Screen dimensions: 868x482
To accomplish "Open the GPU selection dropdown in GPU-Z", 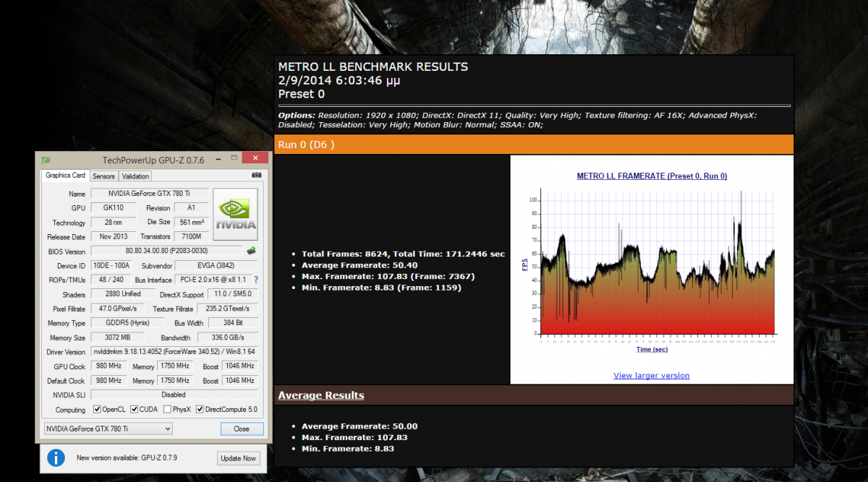I will click(x=108, y=429).
